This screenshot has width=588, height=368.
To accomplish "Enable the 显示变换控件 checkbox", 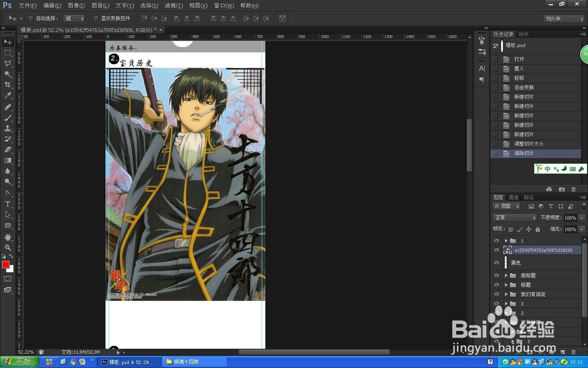I will point(96,18).
